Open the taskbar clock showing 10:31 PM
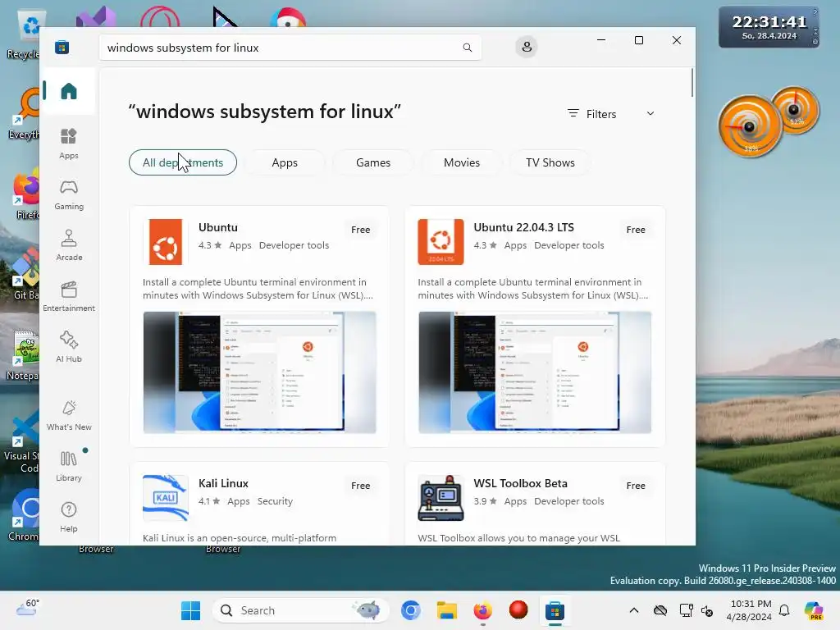 (750, 610)
